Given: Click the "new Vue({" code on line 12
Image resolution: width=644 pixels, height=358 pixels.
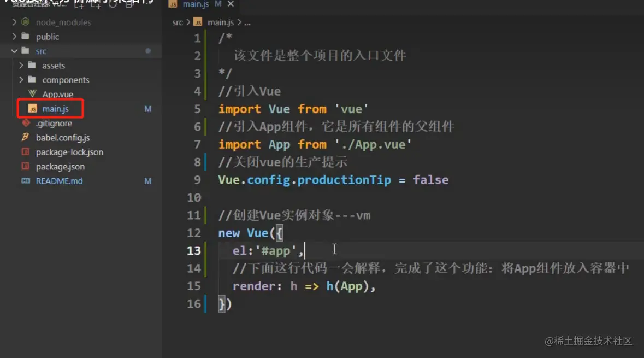Looking at the screenshot, I should coord(250,233).
